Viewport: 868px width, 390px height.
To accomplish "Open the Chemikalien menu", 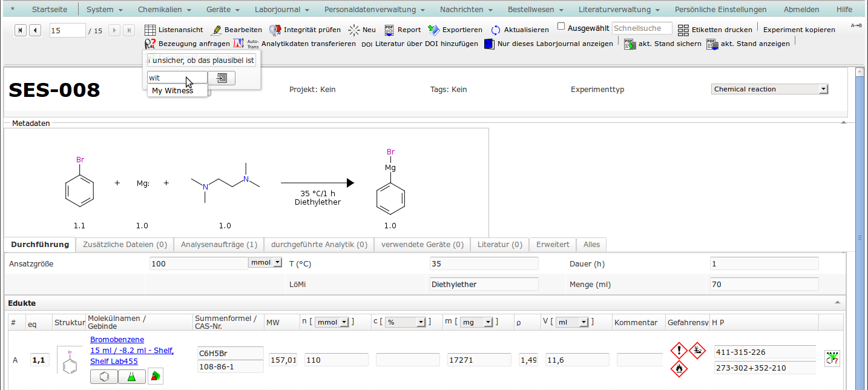I will click(x=164, y=10).
